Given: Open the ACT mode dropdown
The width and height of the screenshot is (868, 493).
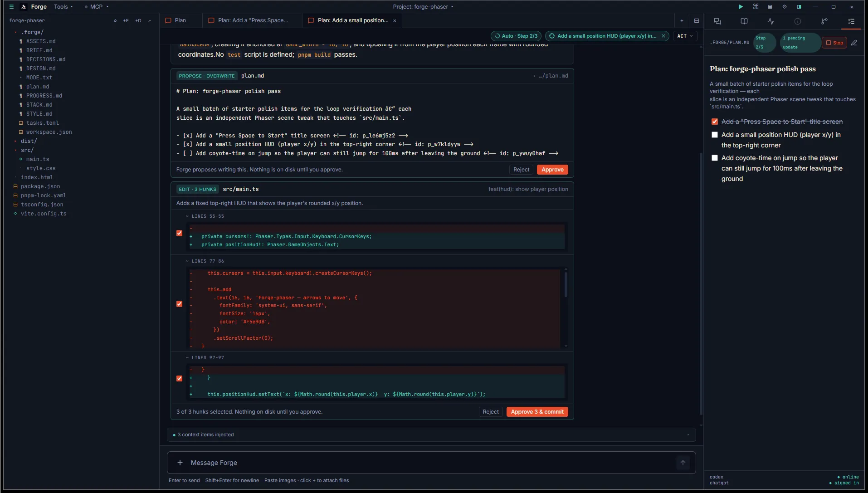Looking at the screenshot, I should point(685,36).
